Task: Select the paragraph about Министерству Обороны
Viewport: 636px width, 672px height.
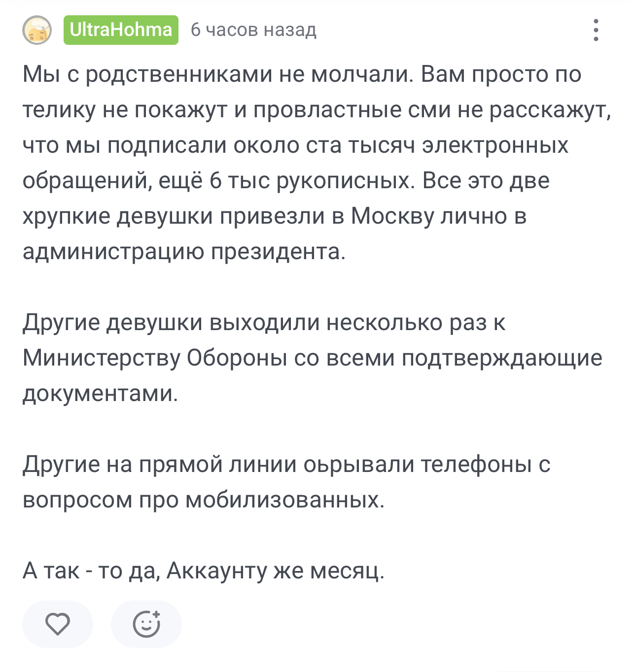Action: (313, 358)
